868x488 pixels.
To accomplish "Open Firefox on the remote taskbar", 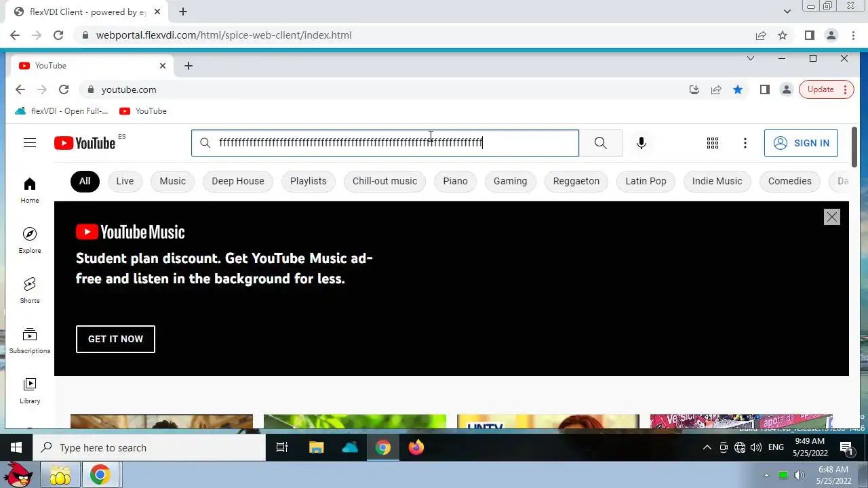I will [416, 447].
